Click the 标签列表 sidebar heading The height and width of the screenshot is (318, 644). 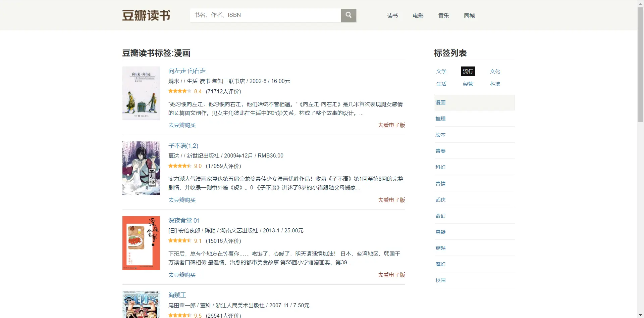(450, 53)
